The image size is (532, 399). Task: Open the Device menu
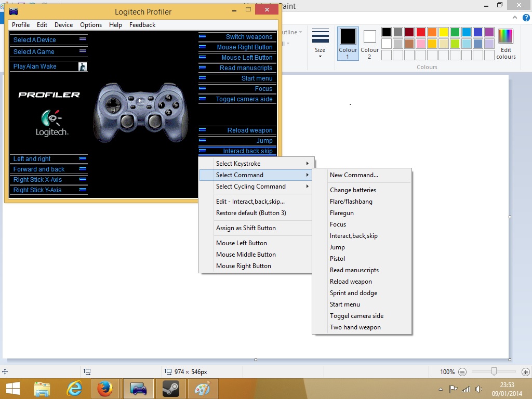pyautogui.click(x=63, y=25)
